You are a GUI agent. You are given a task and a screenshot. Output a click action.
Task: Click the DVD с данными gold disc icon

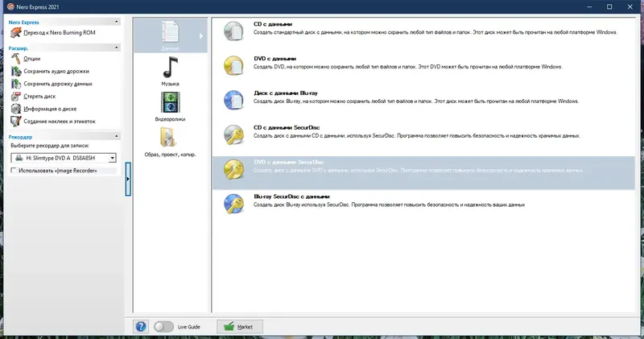coord(233,66)
